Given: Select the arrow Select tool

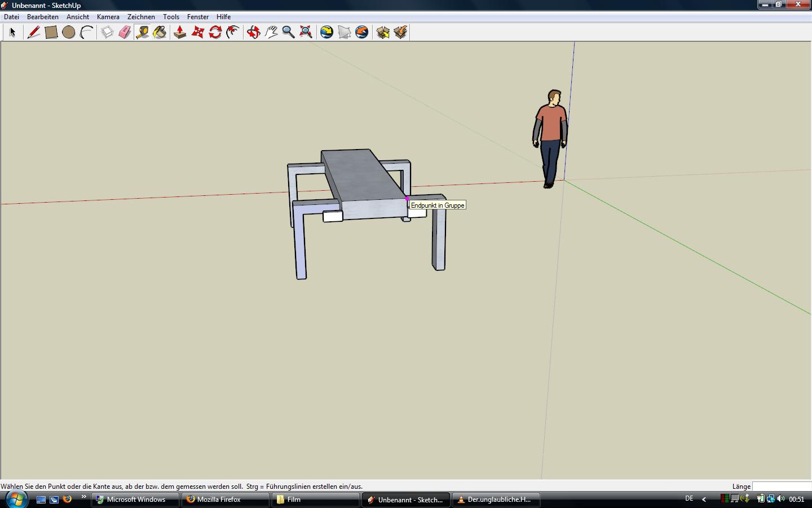Looking at the screenshot, I should coord(12,32).
